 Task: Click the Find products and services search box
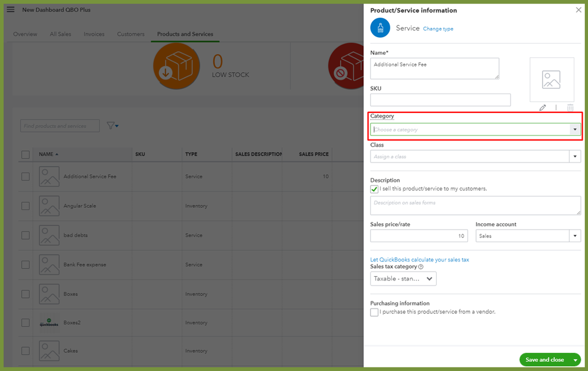coord(60,125)
